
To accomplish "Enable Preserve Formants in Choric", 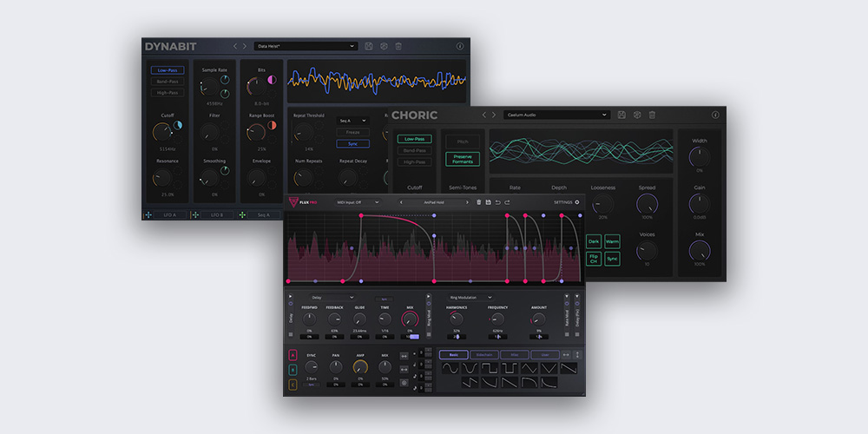I will (463, 159).
